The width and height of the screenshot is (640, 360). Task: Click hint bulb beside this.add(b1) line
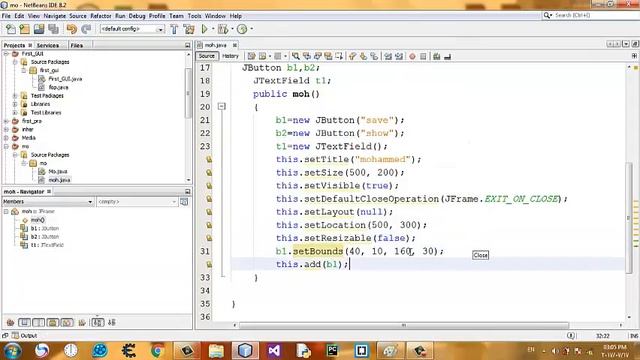(x=209, y=264)
